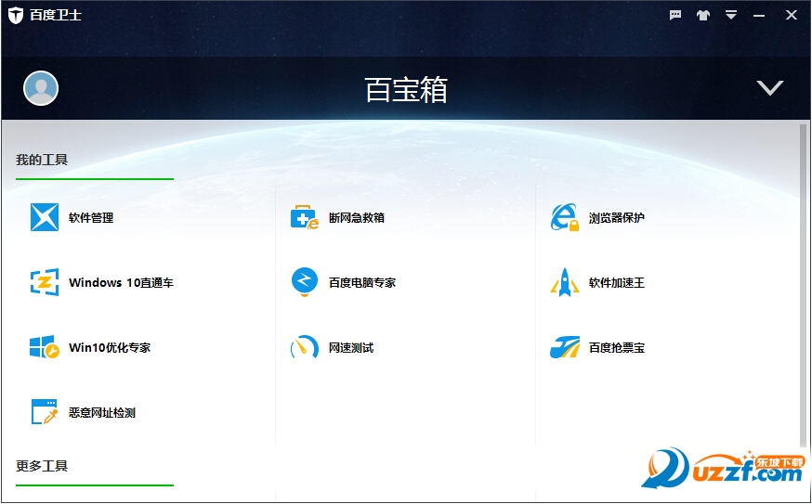Click the vertical scrollbar on the right

[x=803, y=278]
